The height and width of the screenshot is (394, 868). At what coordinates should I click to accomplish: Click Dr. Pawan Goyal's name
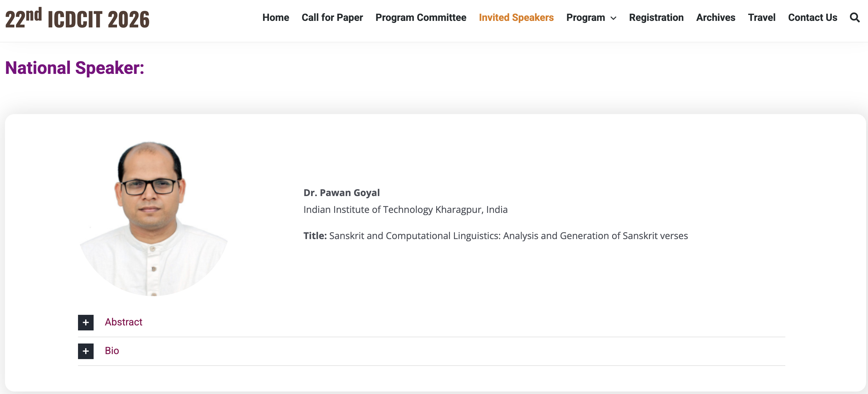point(341,192)
